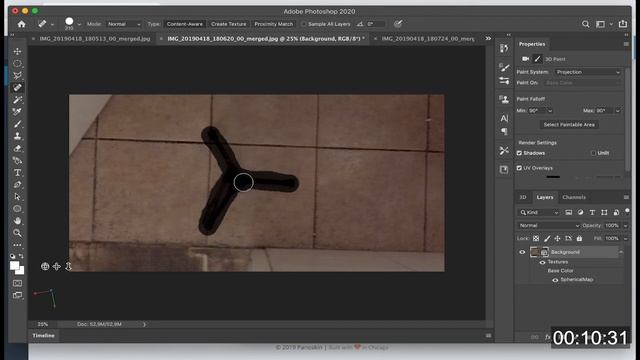Open the Fill slider dropdown arrow
The height and width of the screenshot is (360, 640).
pos(625,238)
